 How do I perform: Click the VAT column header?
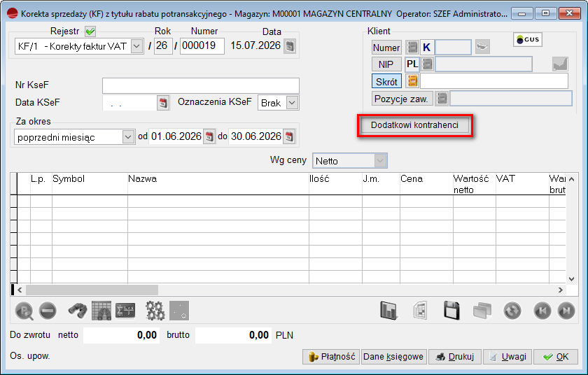pyautogui.click(x=522, y=184)
